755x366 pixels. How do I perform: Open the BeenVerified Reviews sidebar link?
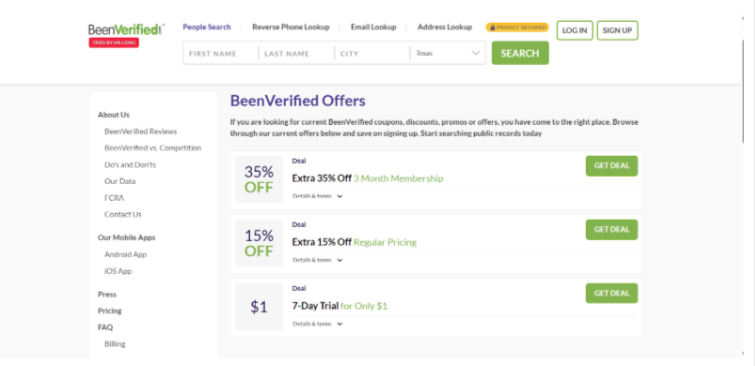point(141,131)
